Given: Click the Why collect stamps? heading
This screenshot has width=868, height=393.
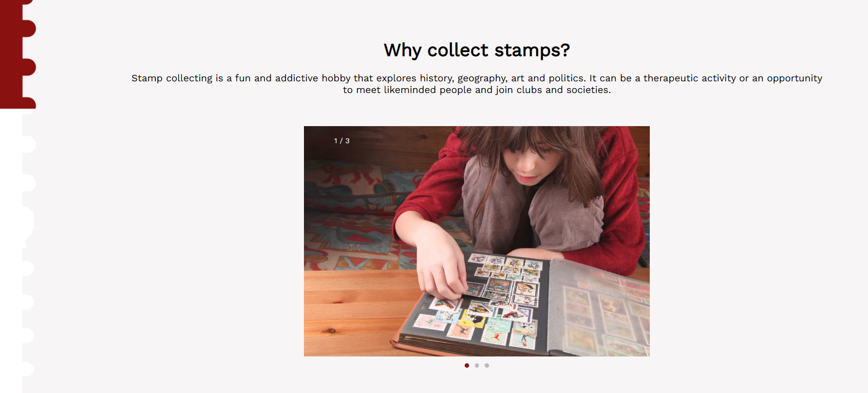Looking at the screenshot, I should pyautogui.click(x=477, y=50).
